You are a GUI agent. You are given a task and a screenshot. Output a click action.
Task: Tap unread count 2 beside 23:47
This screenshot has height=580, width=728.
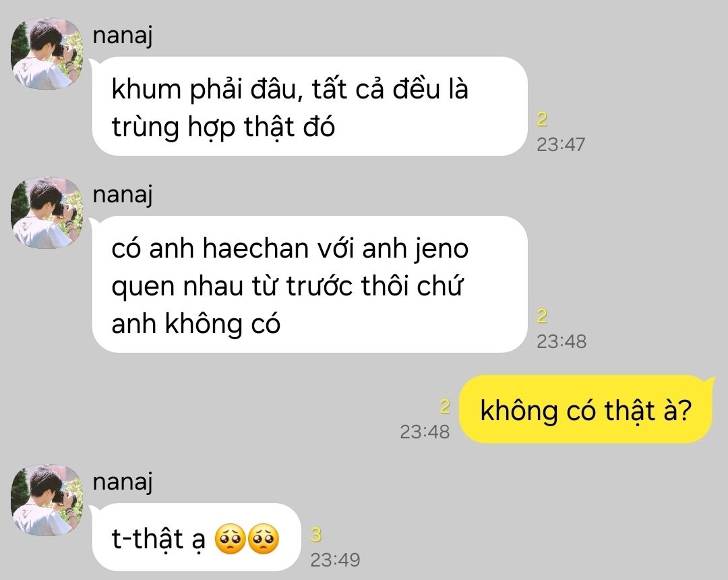pyautogui.click(x=542, y=119)
